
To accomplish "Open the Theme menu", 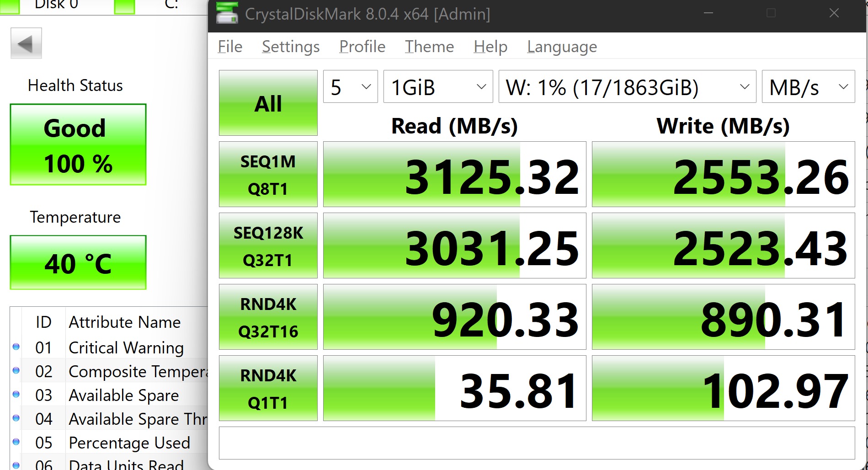I will click(x=429, y=46).
